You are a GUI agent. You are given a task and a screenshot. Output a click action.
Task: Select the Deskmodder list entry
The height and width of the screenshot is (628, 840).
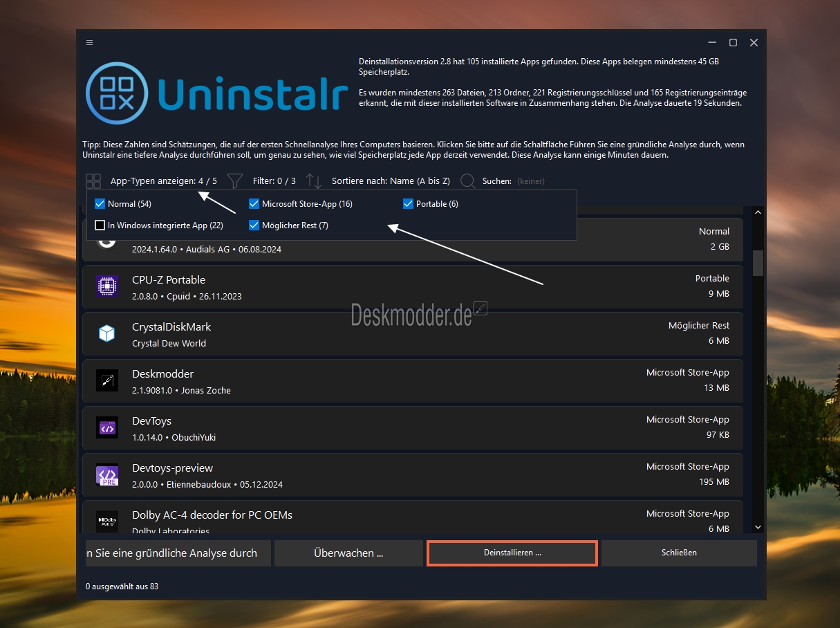coord(413,380)
